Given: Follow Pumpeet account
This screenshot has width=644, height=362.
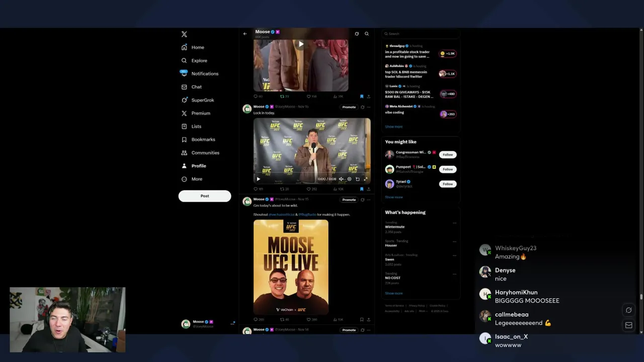Looking at the screenshot, I should 448,169.
